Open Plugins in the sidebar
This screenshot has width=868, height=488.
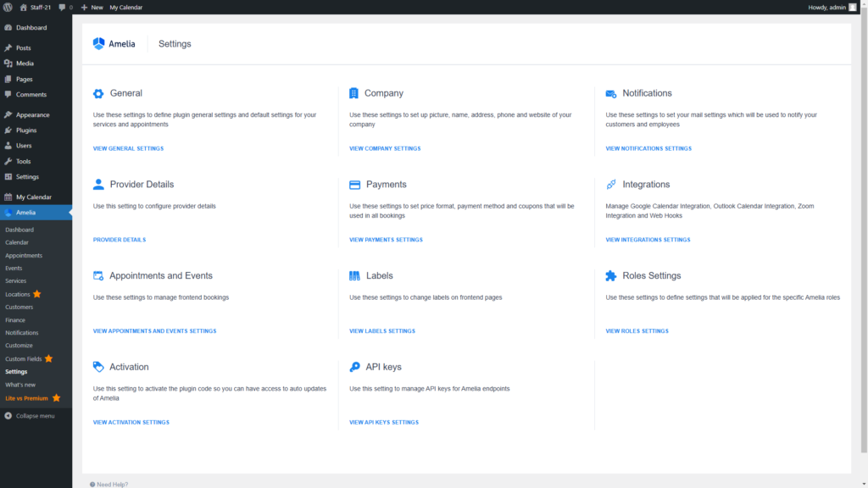26,130
